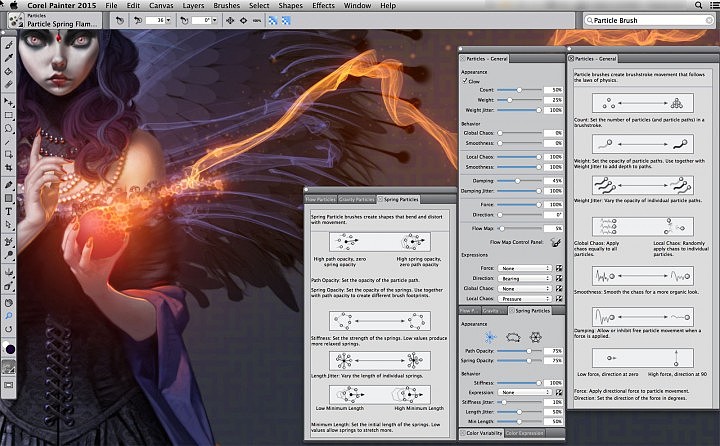This screenshot has width=720, height=446.
Task: Toggle invert for Local Chaos expression
Action: pyautogui.click(x=558, y=298)
